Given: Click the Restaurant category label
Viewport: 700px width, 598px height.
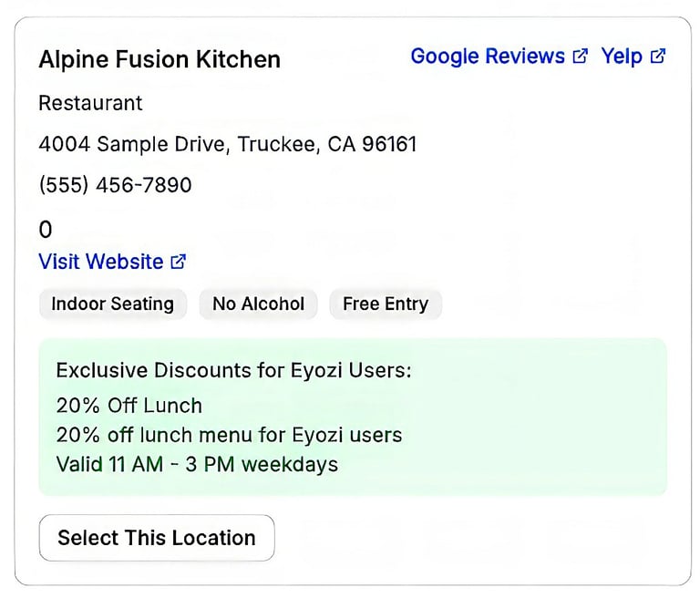Looking at the screenshot, I should point(90,103).
